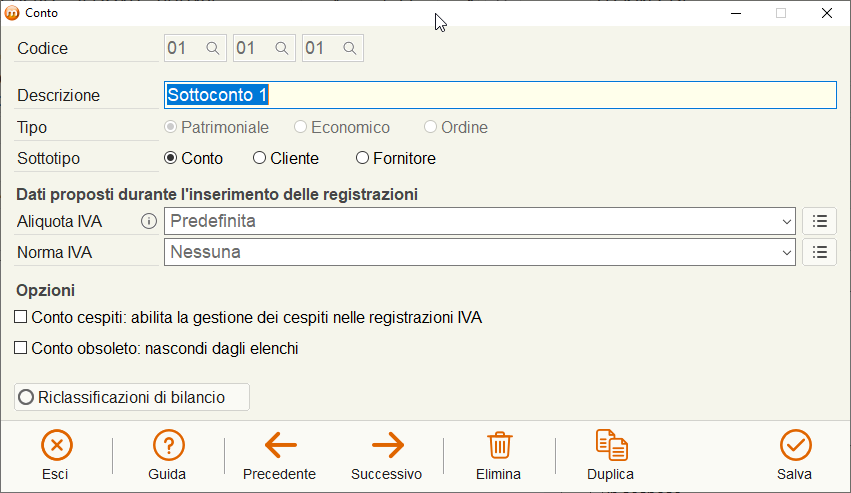Click the Salva checkmark icon
Screen dimensions: 851x493
[796, 445]
